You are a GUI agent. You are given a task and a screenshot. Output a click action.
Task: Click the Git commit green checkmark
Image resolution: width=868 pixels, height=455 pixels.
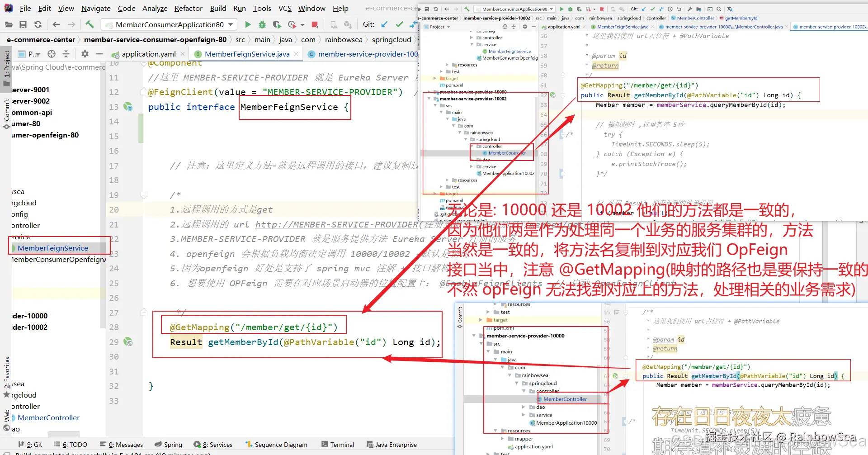399,24
